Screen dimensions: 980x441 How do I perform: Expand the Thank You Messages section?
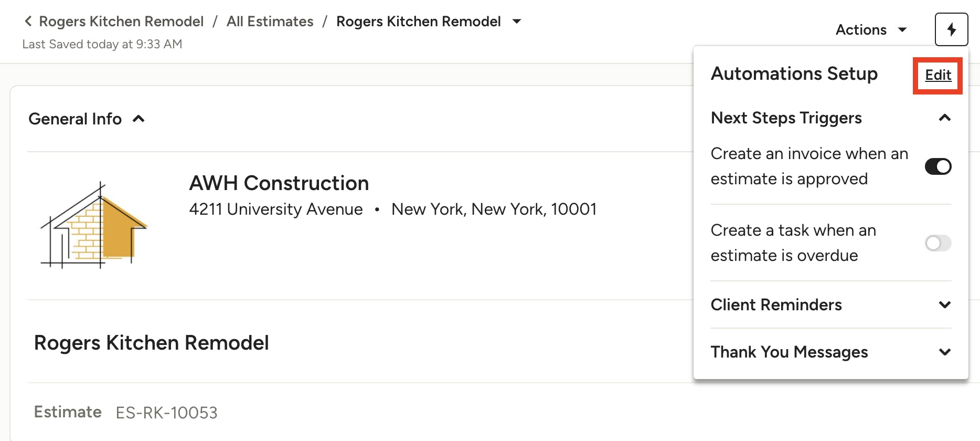tap(944, 352)
